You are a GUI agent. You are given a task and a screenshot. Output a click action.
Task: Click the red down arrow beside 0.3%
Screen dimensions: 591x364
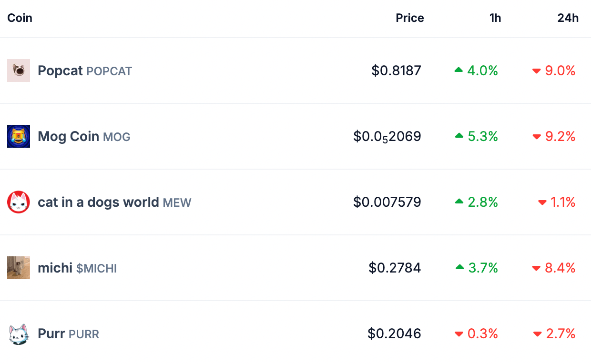coord(459,334)
